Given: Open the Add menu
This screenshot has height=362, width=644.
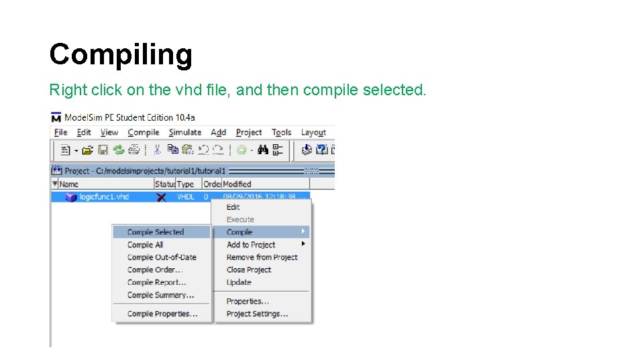Looking at the screenshot, I should pyautogui.click(x=219, y=133).
